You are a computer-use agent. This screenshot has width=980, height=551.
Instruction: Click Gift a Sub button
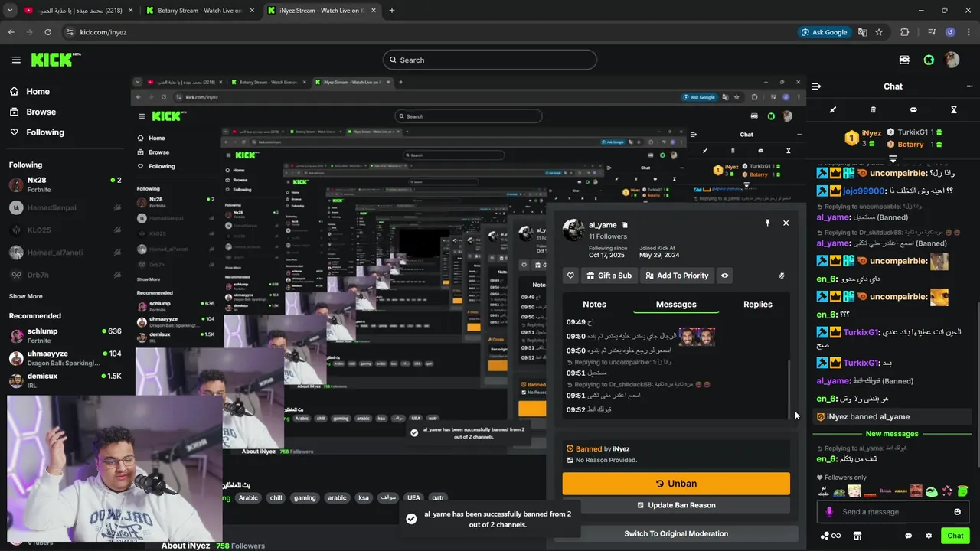pos(609,275)
